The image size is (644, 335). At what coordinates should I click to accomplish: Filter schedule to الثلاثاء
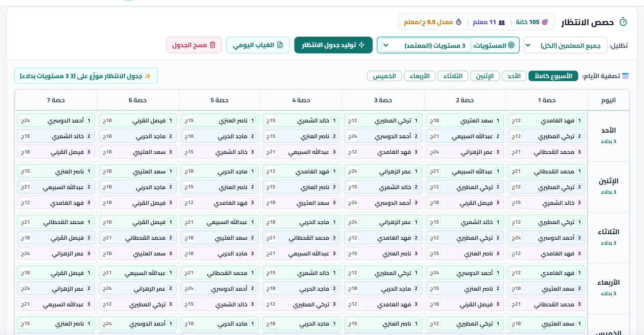[453, 76]
